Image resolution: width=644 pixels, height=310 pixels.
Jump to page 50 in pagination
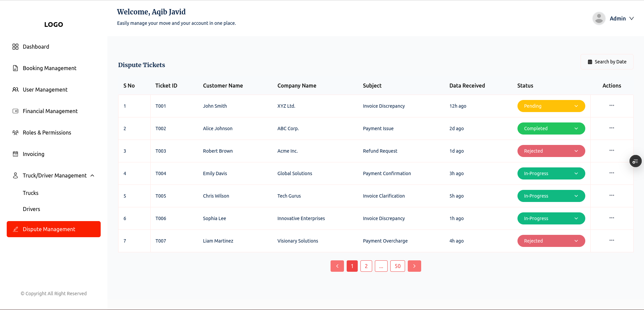pos(397,266)
